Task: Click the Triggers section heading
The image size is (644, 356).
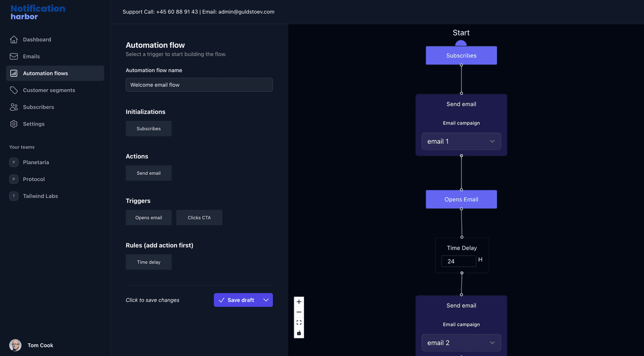Action: tap(138, 200)
